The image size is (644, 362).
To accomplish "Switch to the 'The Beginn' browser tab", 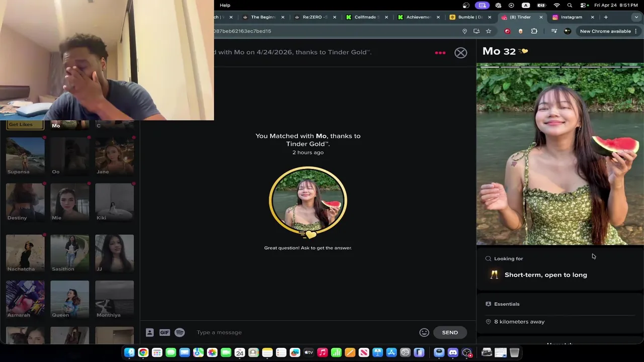I will 263,17.
